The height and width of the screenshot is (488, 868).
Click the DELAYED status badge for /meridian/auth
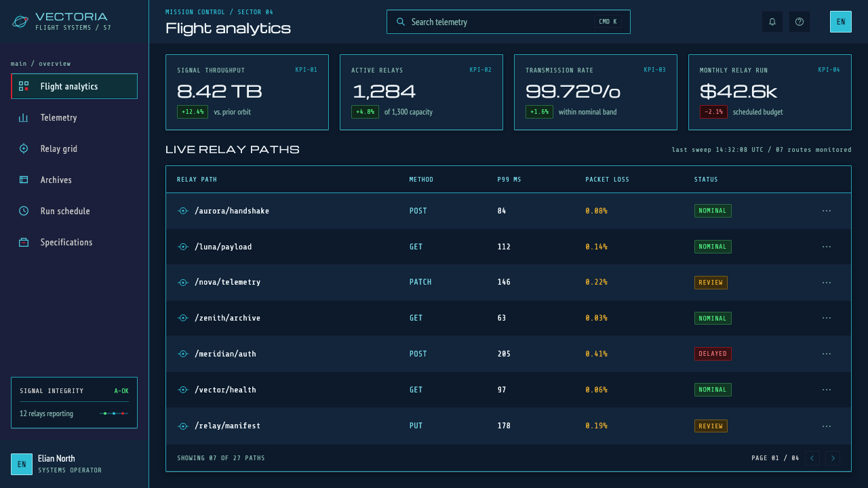713,354
